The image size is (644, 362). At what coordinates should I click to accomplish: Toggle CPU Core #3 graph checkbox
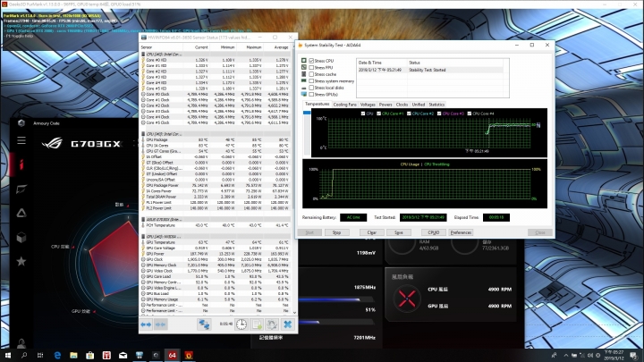pyautogui.click(x=439, y=114)
